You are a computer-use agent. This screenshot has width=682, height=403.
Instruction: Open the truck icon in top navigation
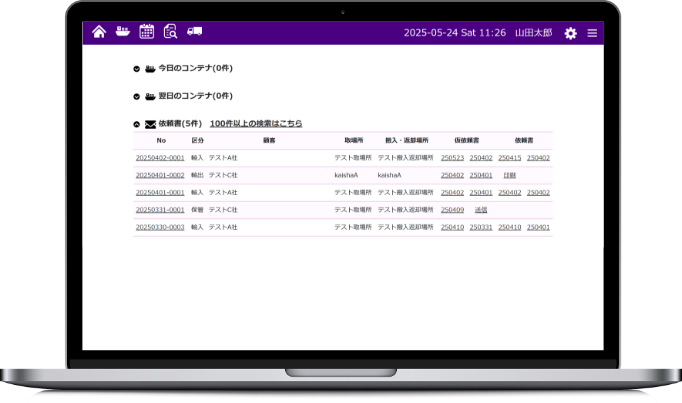click(194, 32)
